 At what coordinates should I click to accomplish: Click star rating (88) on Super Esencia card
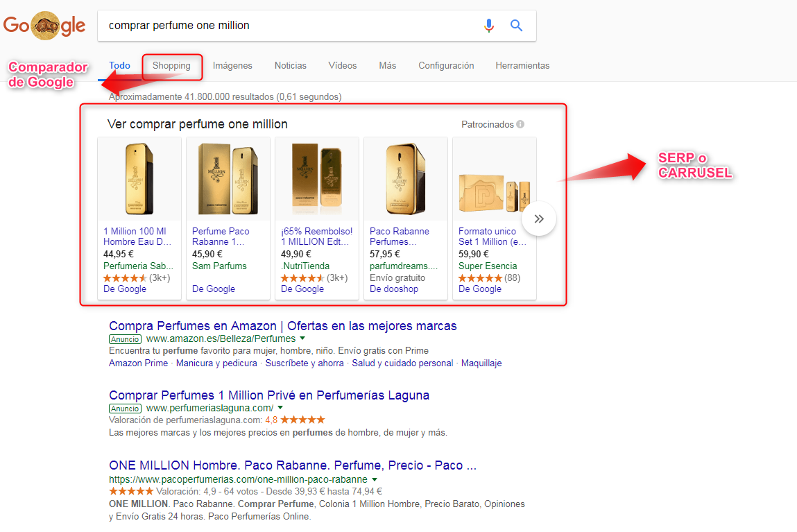coord(480,278)
